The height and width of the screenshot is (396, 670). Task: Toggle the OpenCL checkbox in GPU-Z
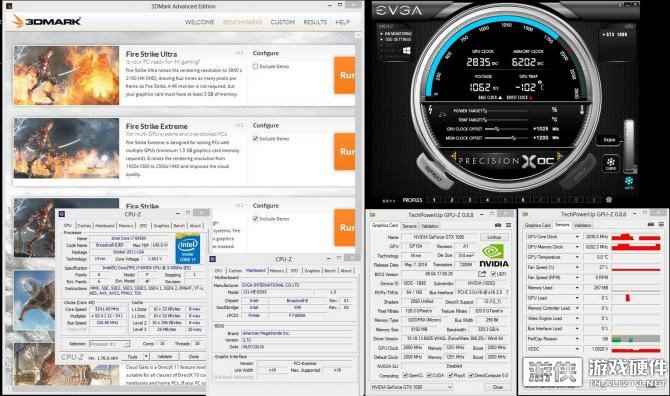(x=406, y=375)
